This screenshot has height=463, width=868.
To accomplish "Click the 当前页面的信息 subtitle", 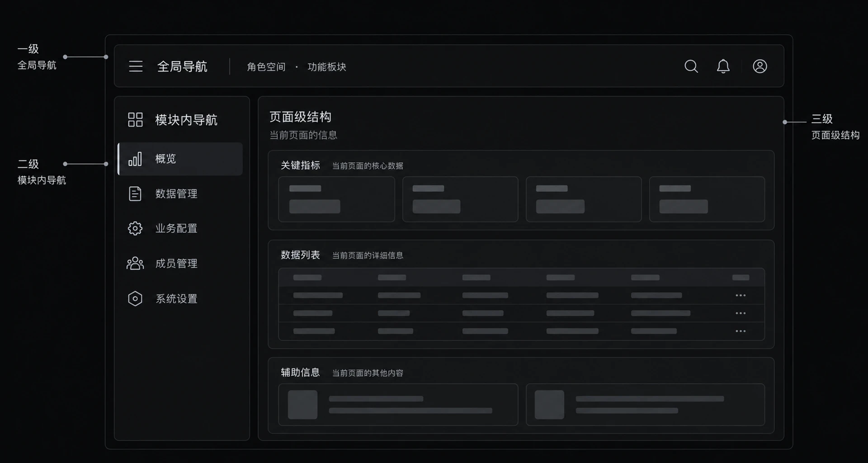I will pos(303,135).
